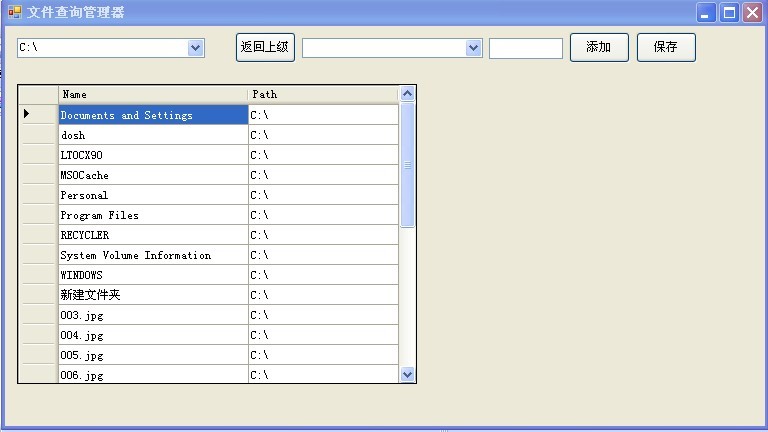Select the 新建文件夹 entry

153,295
